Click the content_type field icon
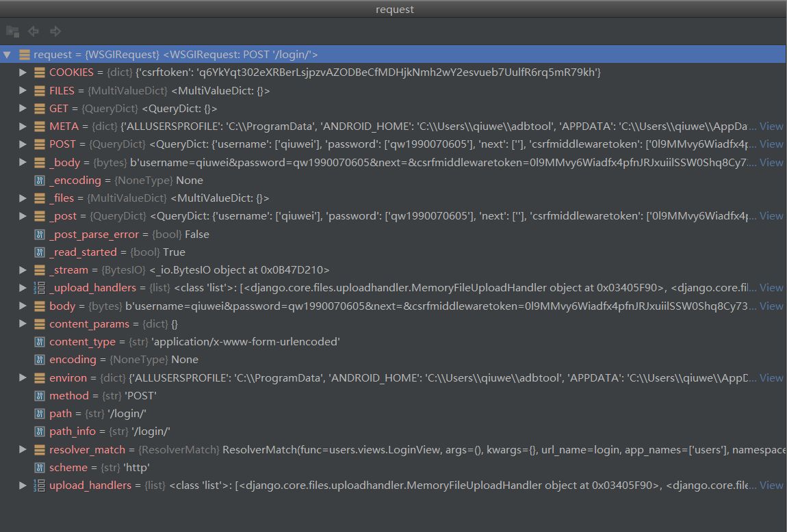Viewport: 787px width, 532px height. [x=40, y=342]
